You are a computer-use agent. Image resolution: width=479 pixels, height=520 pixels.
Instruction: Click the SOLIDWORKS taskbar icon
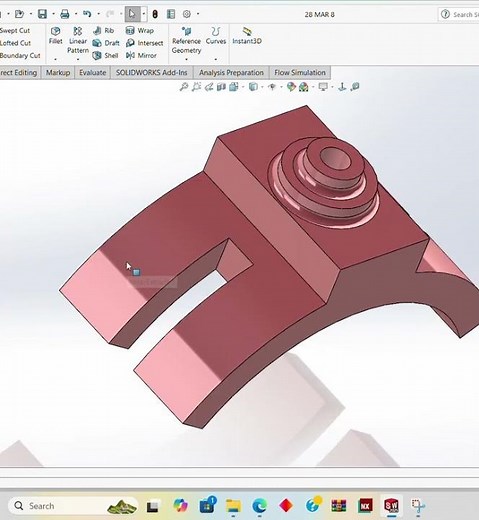[x=391, y=506]
